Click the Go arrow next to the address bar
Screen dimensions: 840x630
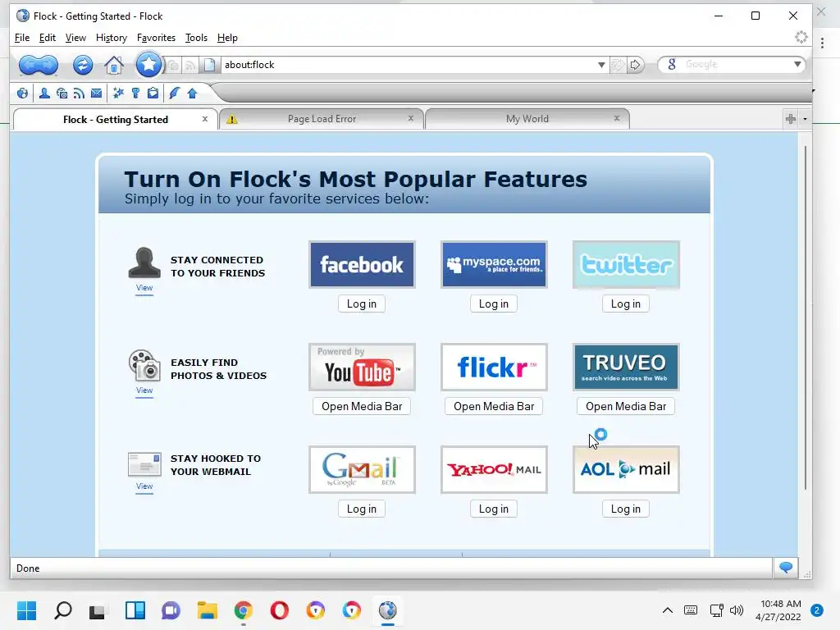pos(635,65)
